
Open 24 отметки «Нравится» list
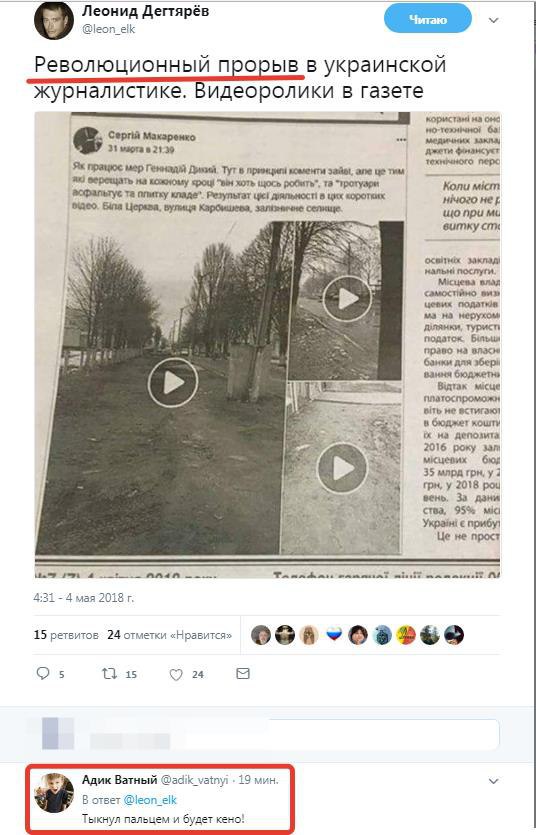[x=169, y=635]
